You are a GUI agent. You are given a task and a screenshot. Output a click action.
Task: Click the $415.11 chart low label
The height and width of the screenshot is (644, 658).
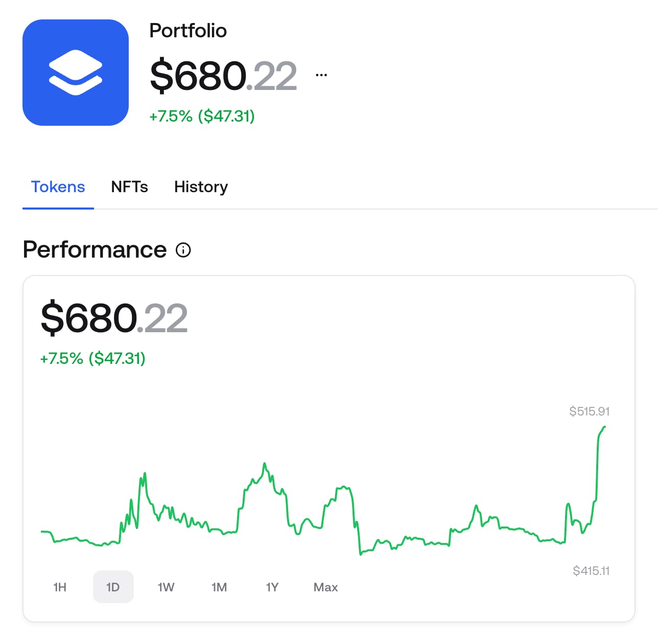click(591, 571)
